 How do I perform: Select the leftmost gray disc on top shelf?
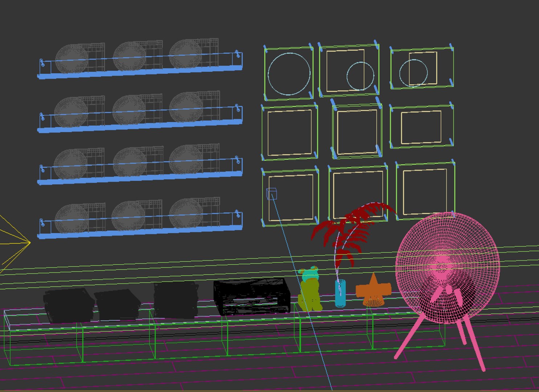[72, 59]
